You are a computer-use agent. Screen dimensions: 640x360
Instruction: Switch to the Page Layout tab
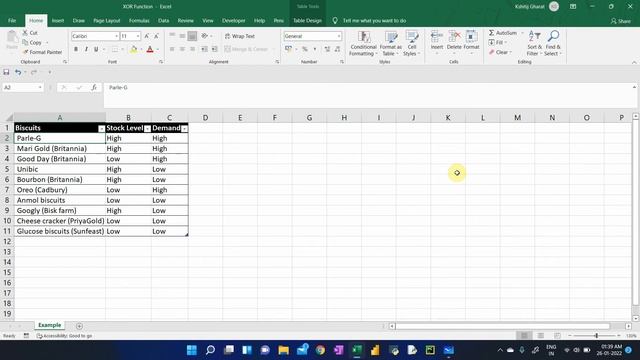click(107, 20)
